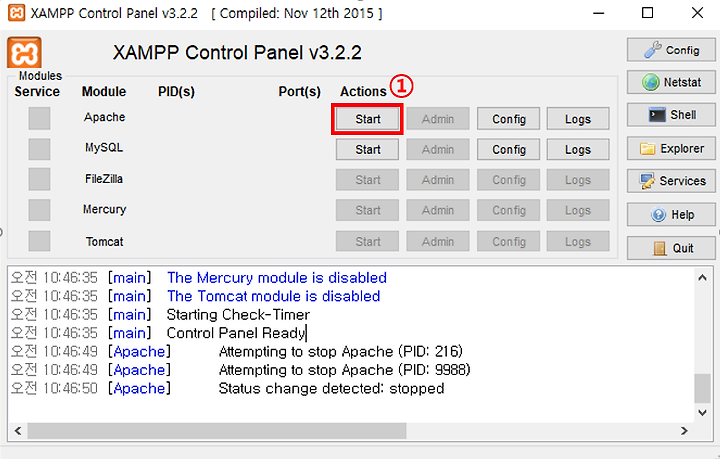Click the MySQL Admin button
This screenshot has height=459, width=720.
pos(438,150)
